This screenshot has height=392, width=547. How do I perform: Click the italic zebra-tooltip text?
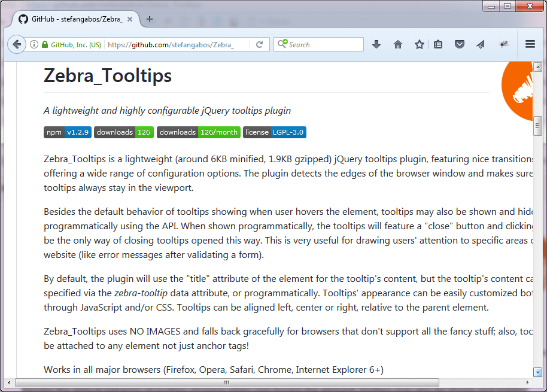click(x=141, y=293)
